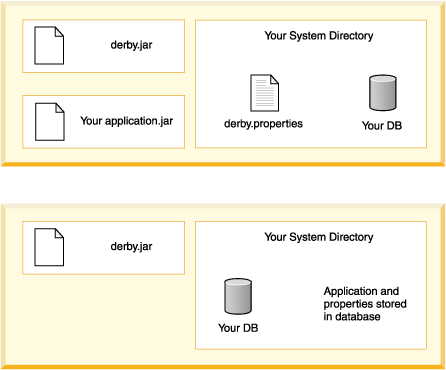Viewport: 446px width, 370px height.
Task: Select the Your DB cylinder in top panel
Action: pos(383,93)
